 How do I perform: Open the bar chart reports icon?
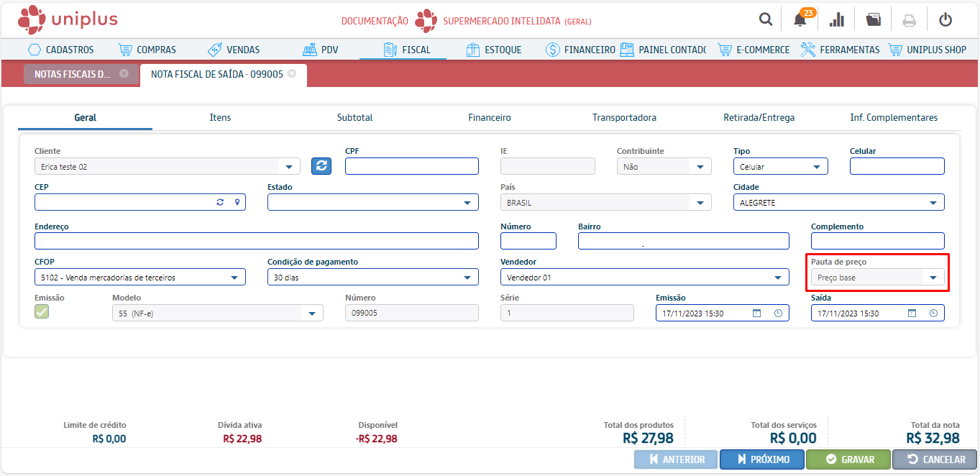(x=836, y=19)
